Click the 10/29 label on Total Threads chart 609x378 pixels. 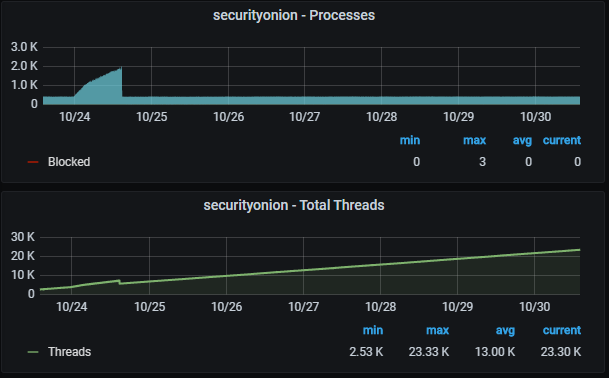458,307
